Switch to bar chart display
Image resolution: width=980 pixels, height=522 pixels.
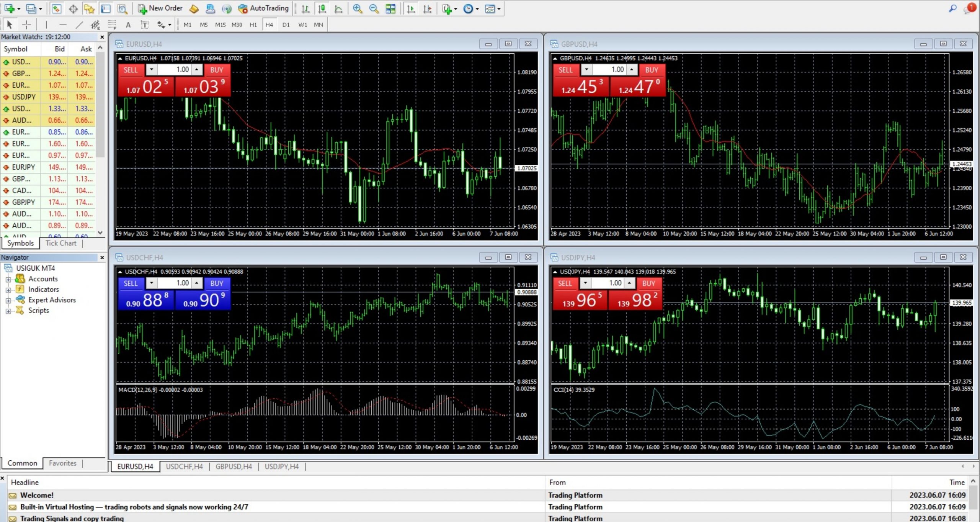coord(305,8)
